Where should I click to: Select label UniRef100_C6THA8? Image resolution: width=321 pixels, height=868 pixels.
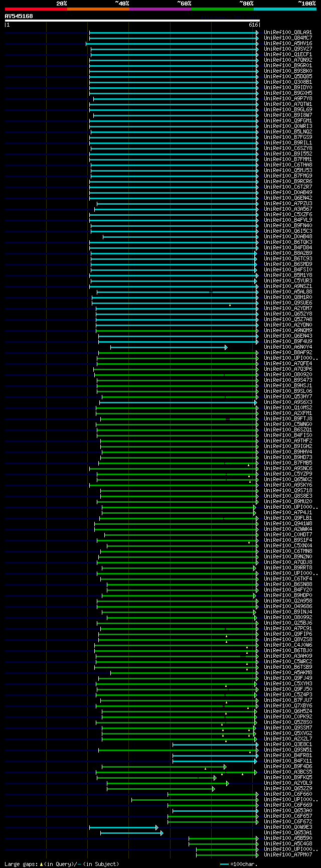click(288, 165)
